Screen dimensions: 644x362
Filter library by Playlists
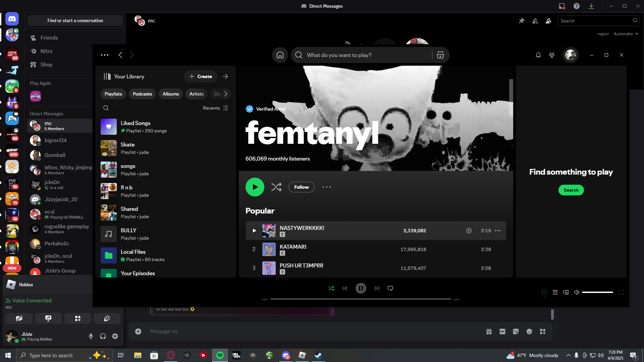(x=113, y=94)
